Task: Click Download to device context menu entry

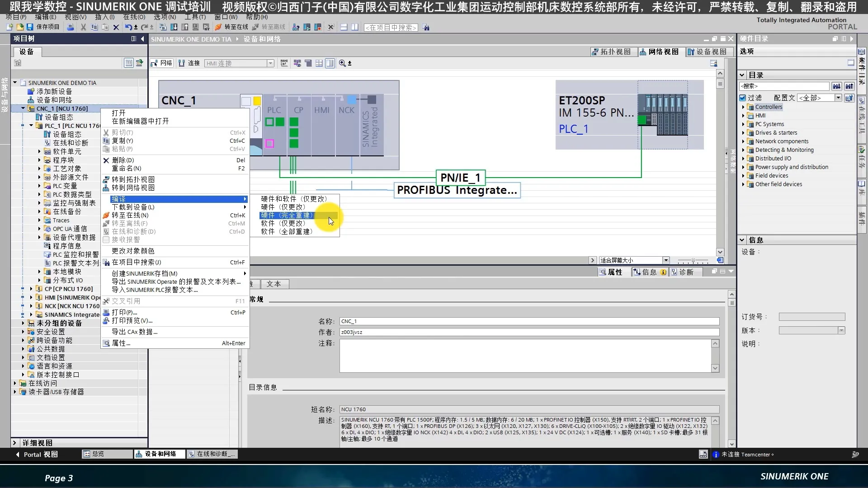Action: pyautogui.click(x=133, y=207)
